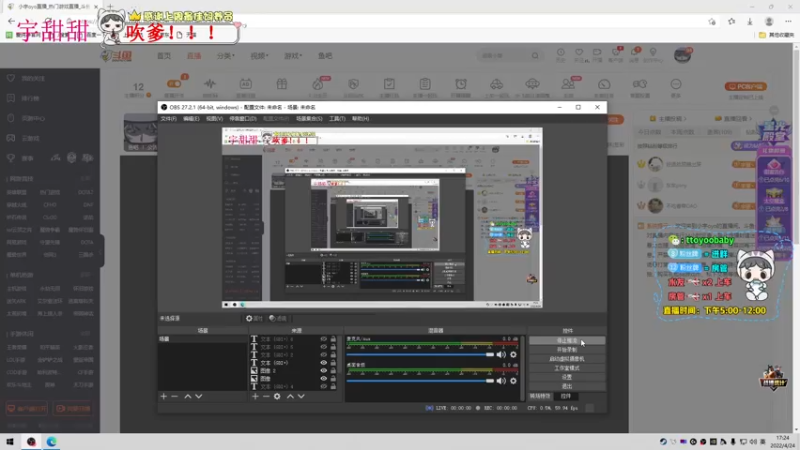Expand 主播投稿 section arrow in right panel

coord(685,119)
